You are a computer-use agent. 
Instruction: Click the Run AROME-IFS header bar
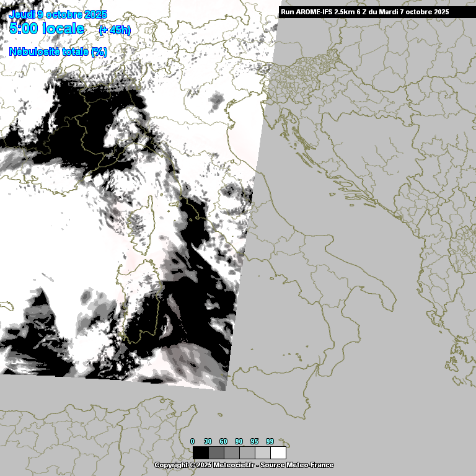(377, 12)
